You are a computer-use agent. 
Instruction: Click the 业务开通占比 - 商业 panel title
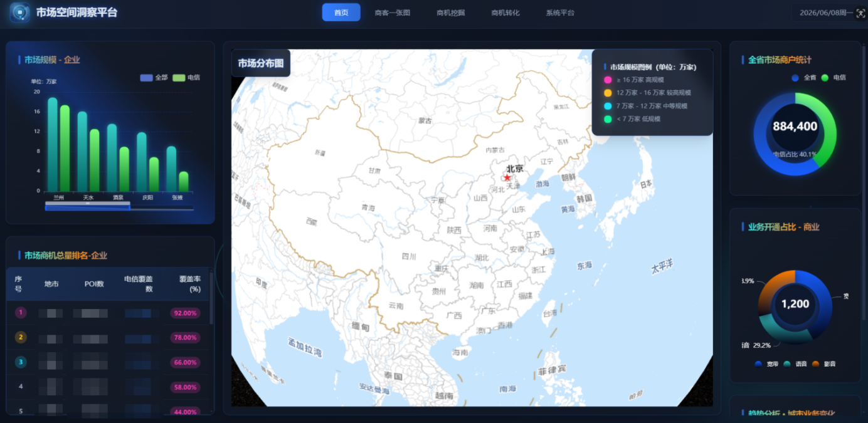(784, 227)
